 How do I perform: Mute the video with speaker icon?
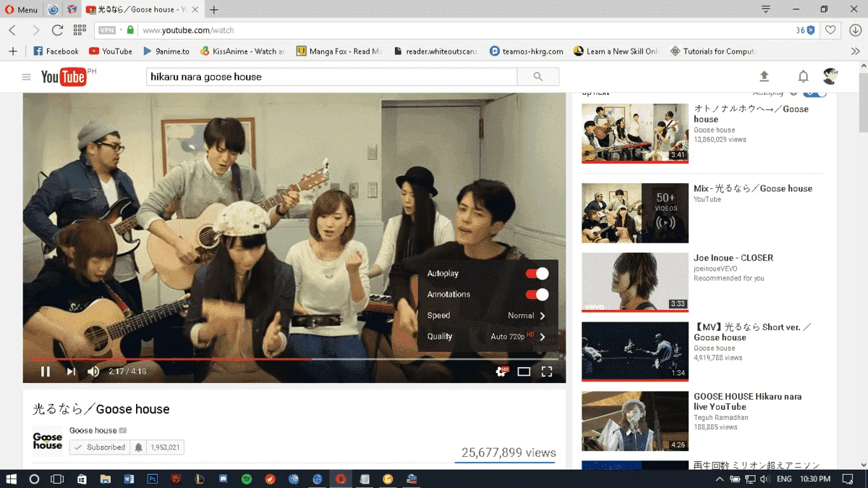pos(93,371)
